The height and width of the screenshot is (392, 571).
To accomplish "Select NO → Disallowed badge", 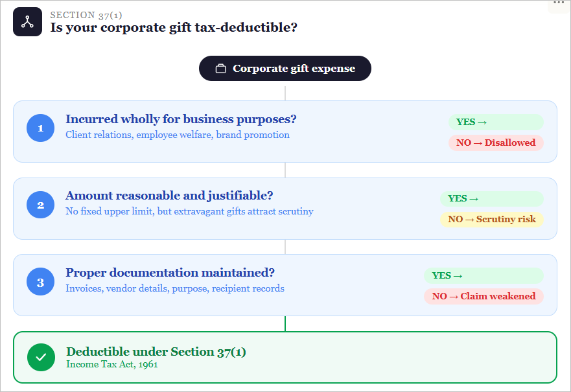I will pos(495,143).
